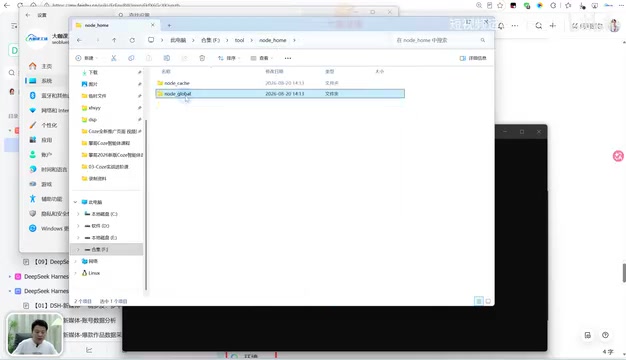Click the Delete trash icon in Explorer toolbar
Screen dimensions: 626x360
202,58
